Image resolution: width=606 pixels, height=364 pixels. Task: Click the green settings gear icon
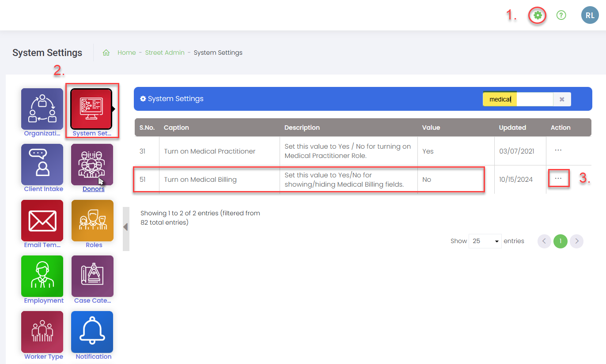point(538,16)
